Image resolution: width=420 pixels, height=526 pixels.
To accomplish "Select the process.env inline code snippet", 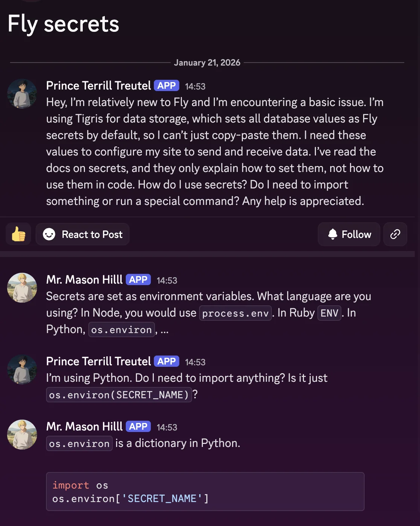I will point(235,313).
